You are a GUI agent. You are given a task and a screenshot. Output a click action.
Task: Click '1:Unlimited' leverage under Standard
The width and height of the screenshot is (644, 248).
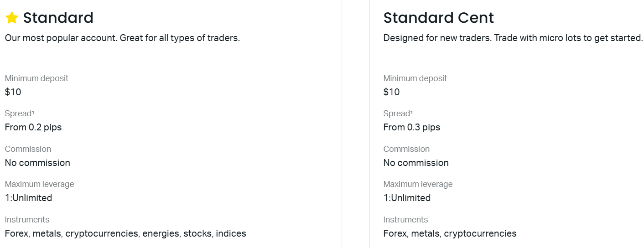[29, 198]
